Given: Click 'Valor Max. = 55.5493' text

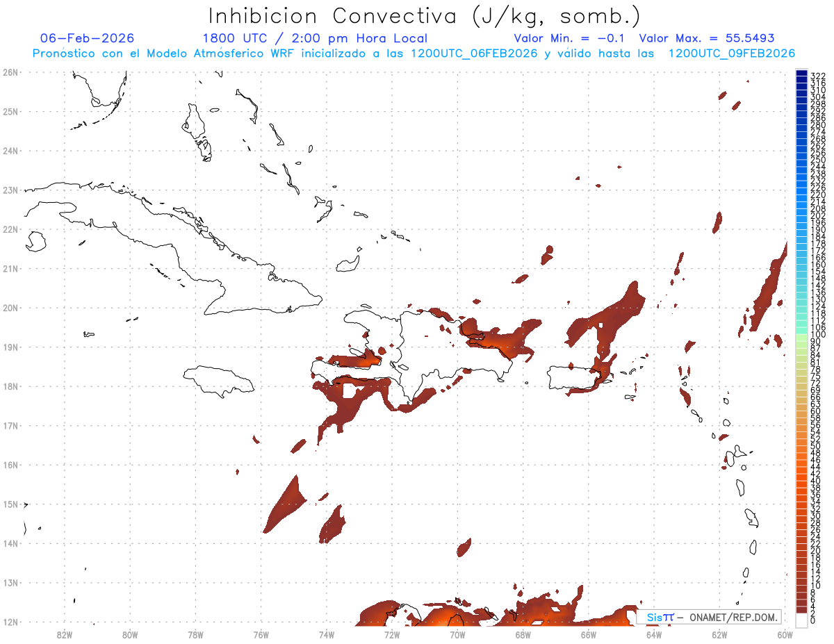Looking at the screenshot, I should coord(707,38).
